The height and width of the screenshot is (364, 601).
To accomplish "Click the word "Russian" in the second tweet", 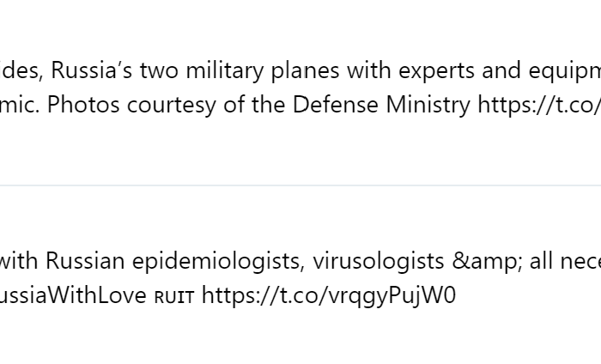I will pyautogui.click(x=85, y=261).
